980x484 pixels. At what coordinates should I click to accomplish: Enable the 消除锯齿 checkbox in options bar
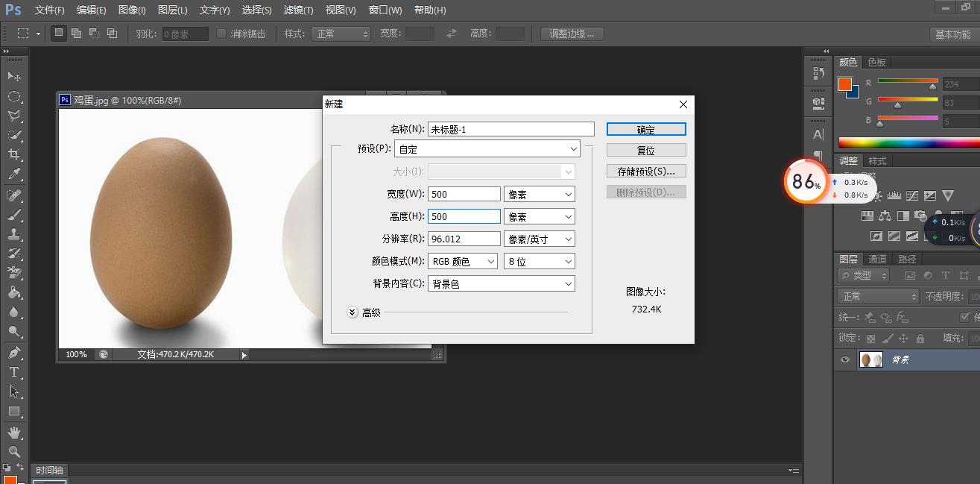coord(221,33)
